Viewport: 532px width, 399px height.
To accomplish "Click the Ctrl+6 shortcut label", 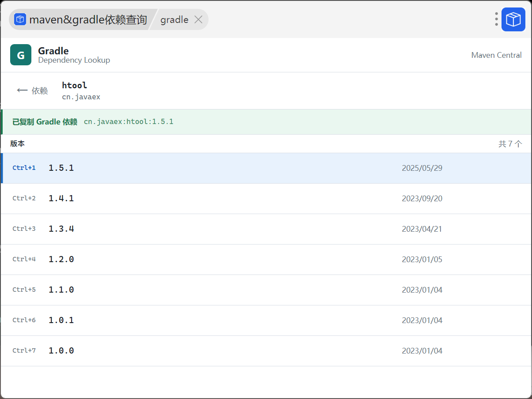I will 24,320.
